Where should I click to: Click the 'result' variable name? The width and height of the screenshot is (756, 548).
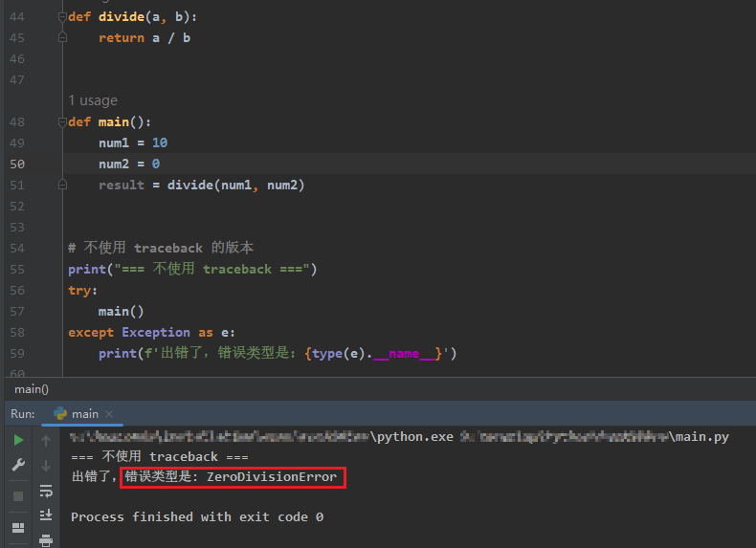(x=122, y=186)
